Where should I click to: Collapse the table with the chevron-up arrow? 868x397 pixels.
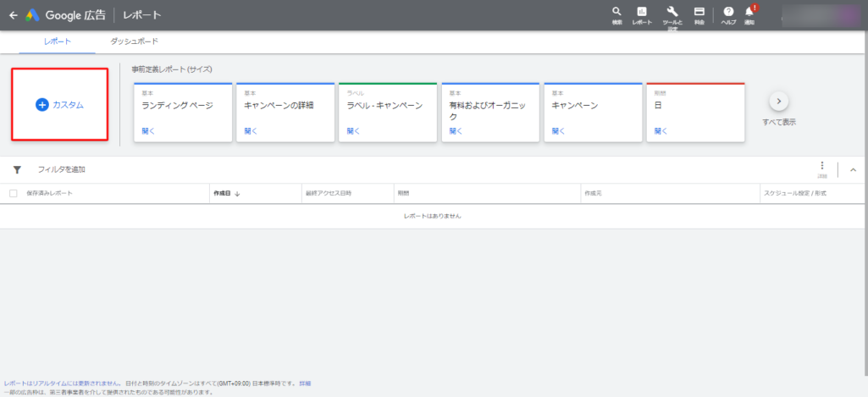(x=853, y=170)
